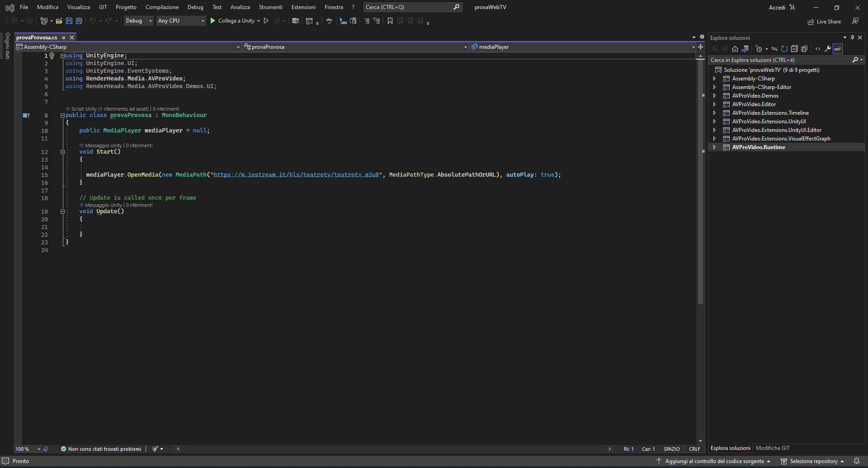Collapse all nodes in Solution Explorer
Image resolution: width=868 pixels, height=468 pixels.
794,49
